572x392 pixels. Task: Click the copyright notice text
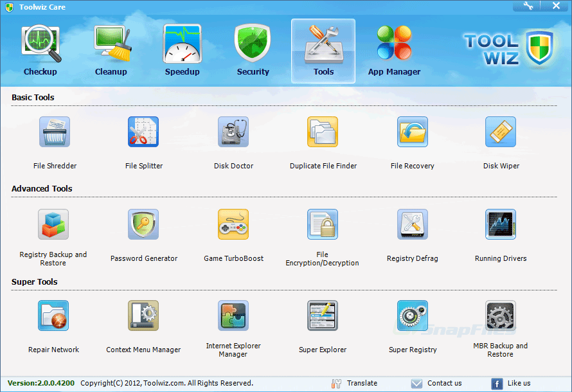pos(166,383)
